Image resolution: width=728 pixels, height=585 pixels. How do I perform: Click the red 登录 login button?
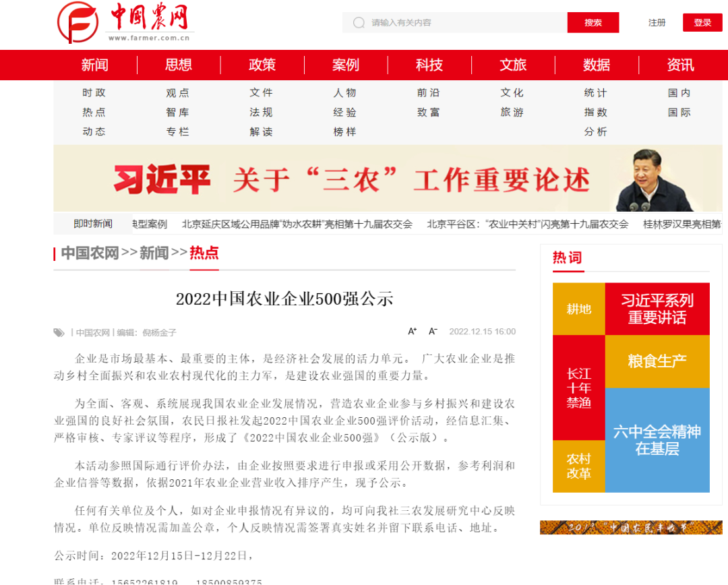click(702, 22)
